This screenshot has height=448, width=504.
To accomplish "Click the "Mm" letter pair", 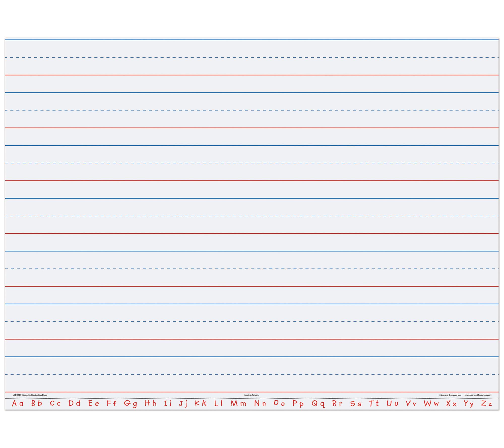I will coord(238,403).
